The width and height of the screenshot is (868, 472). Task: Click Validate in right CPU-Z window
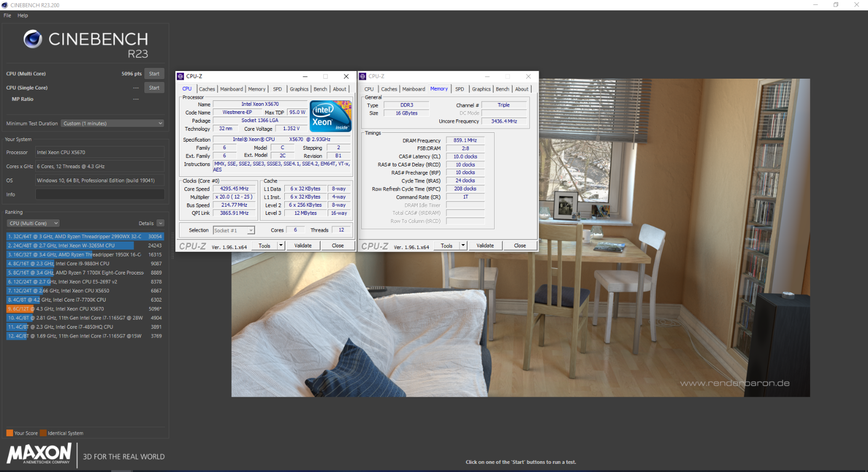pyautogui.click(x=486, y=246)
